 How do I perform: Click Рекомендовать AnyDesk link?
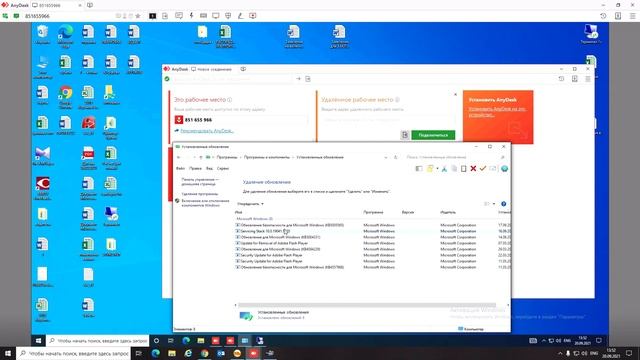(207, 131)
